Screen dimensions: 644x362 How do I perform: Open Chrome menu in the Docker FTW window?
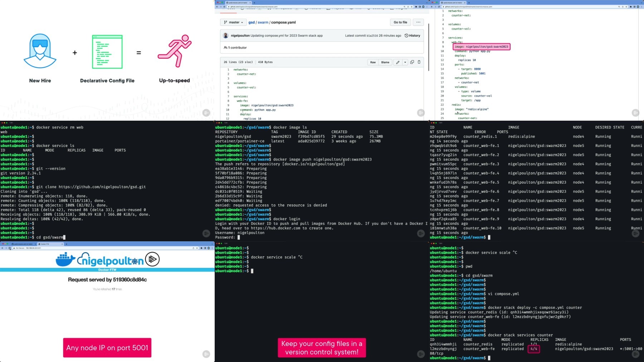pyautogui.click(x=213, y=248)
